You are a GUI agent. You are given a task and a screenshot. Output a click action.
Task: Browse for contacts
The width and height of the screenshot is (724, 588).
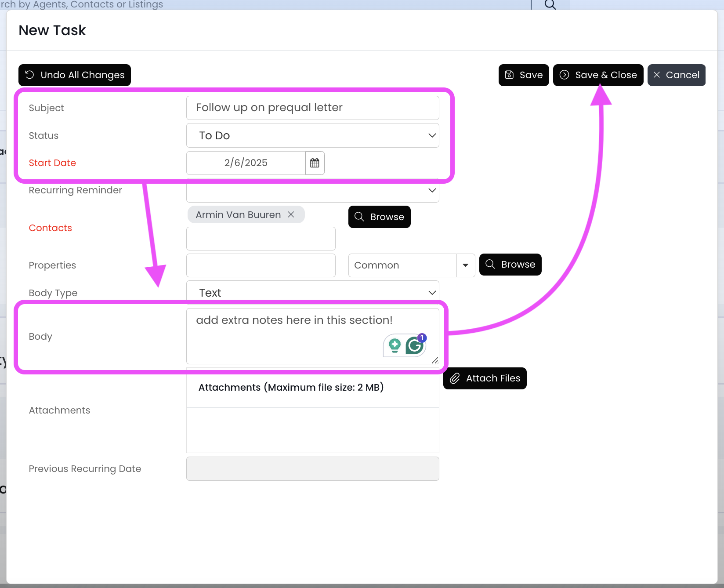[379, 217]
